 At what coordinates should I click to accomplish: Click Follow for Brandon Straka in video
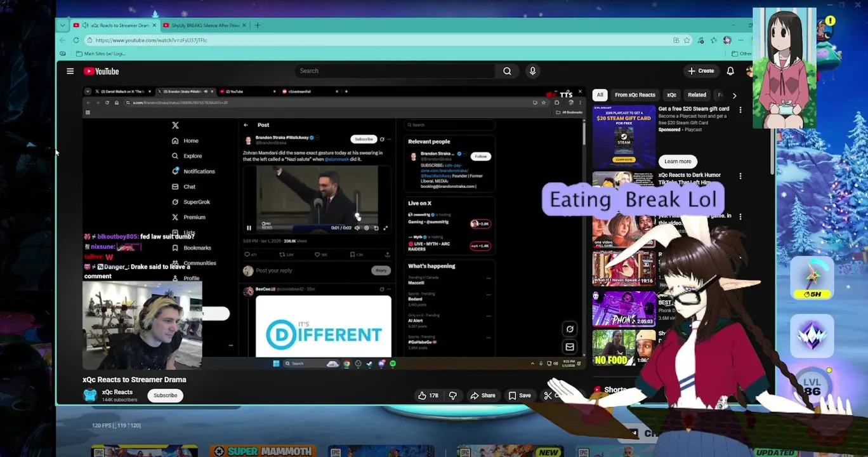pyautogui.click(x=480, y=156)
